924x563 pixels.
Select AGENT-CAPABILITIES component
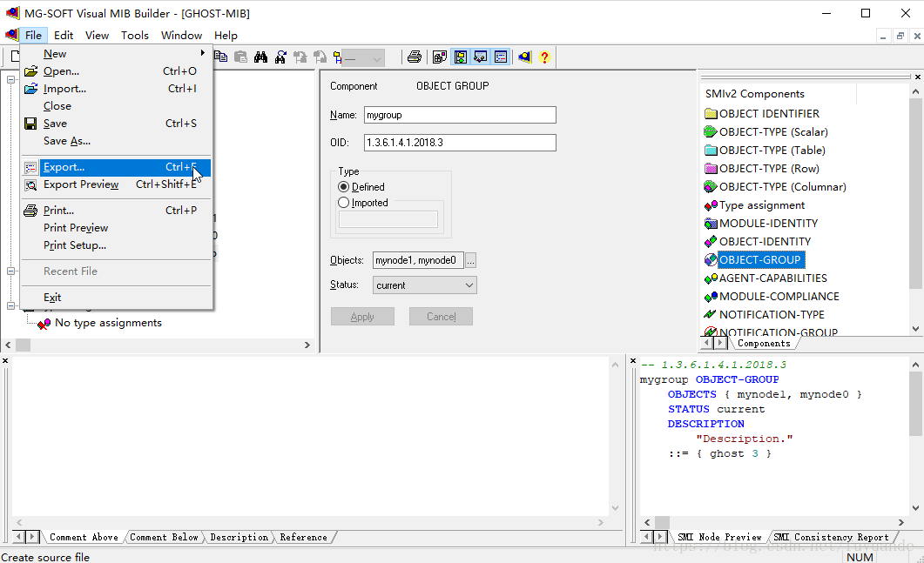[766, 278]
